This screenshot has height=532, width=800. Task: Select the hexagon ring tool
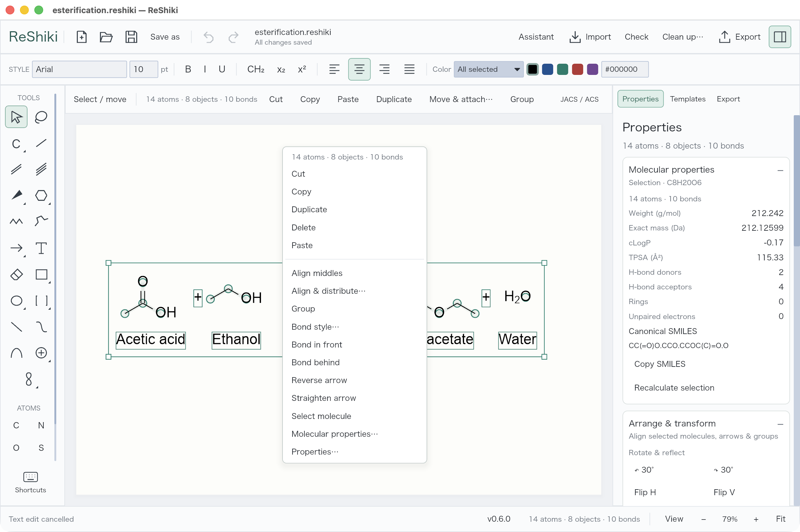click(41, 195)
